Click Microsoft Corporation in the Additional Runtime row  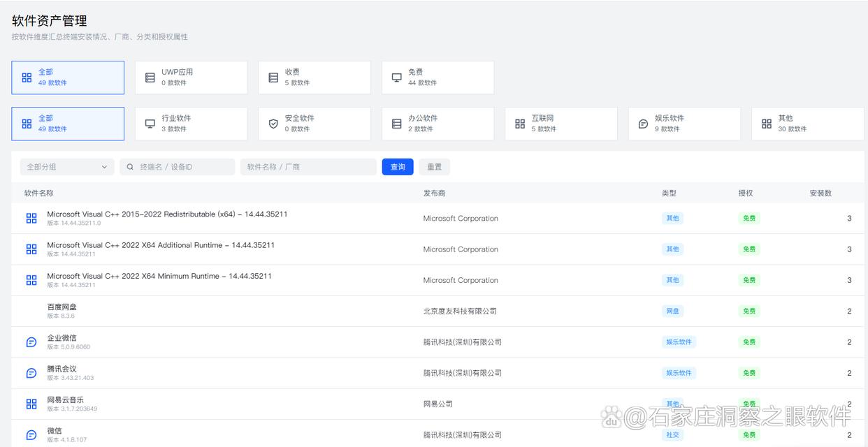click(461, 249)
